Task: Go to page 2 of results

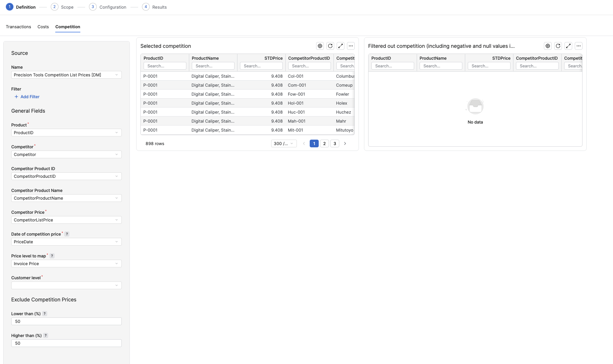Action: 324,143
